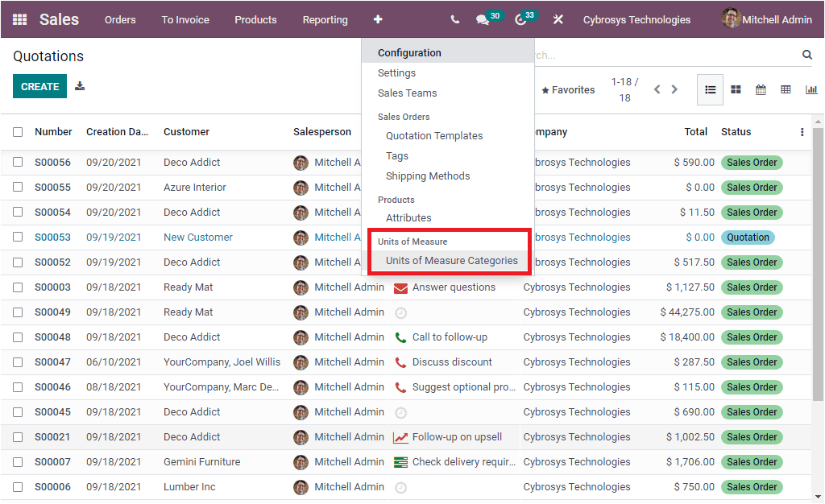The width and height of the screenshot is (825, 504).
Task: Check the row checkbox for S00056
Action: 18,162
